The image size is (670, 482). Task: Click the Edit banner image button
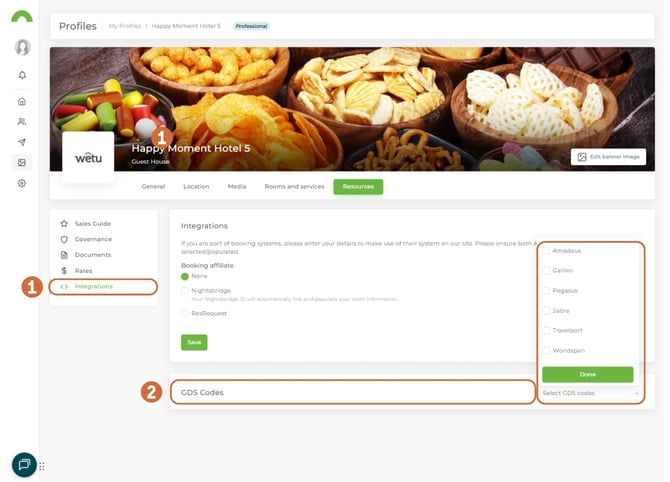tap(608, 157)
